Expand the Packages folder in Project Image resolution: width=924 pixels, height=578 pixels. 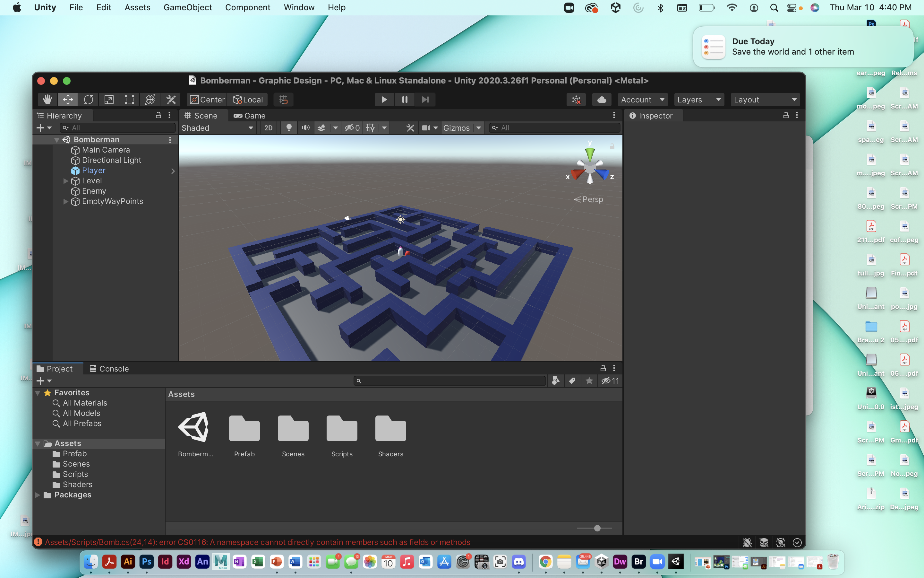coord(38,495)
